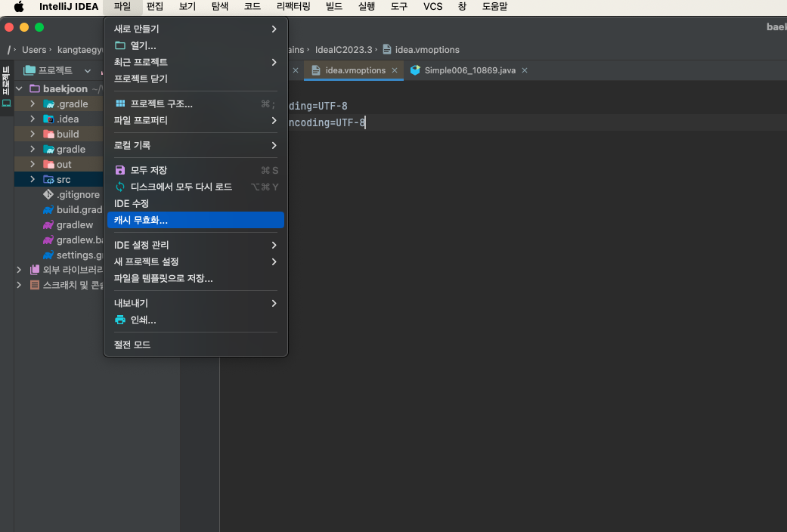Expand 스크래치 및 콘솔 node
Image resolution: width=787 pixels, height=532 pixels.
tap(19, 285)
